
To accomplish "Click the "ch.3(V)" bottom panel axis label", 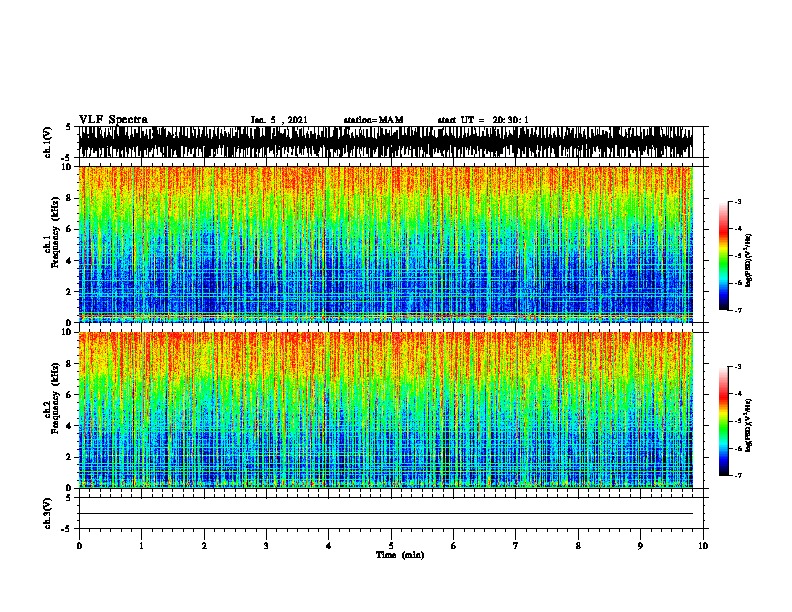I will [x=47, y=513].
